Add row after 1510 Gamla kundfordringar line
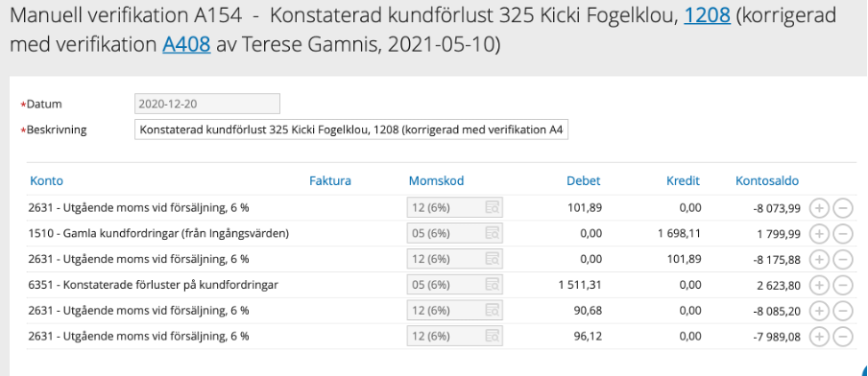The image size is (868, 376). [819, 234]
